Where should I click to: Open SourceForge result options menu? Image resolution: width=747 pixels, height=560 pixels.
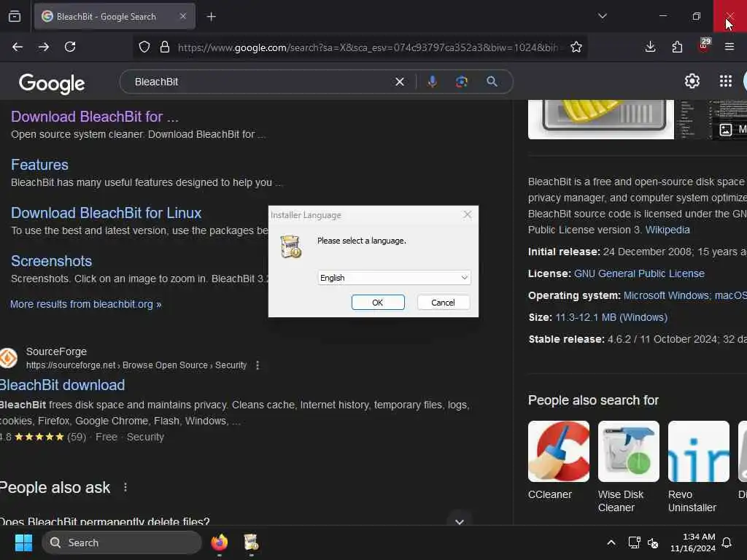[x=258, y=365]
